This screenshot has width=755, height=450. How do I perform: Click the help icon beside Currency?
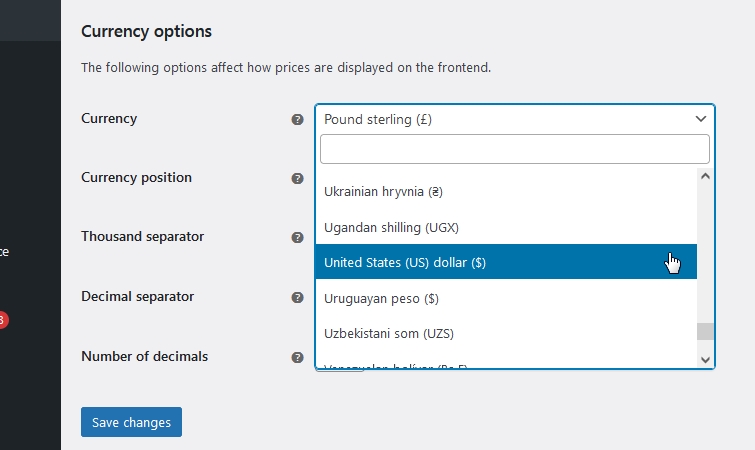coord(298,119)
